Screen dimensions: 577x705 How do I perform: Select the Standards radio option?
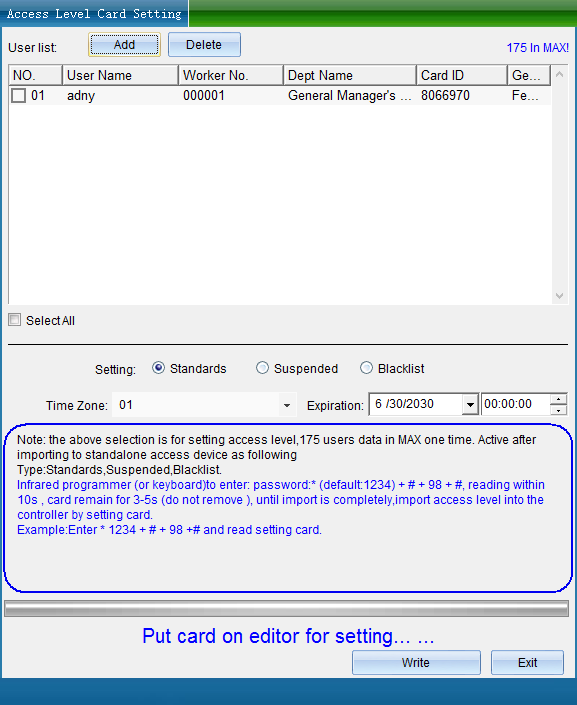tap(158, 368)
